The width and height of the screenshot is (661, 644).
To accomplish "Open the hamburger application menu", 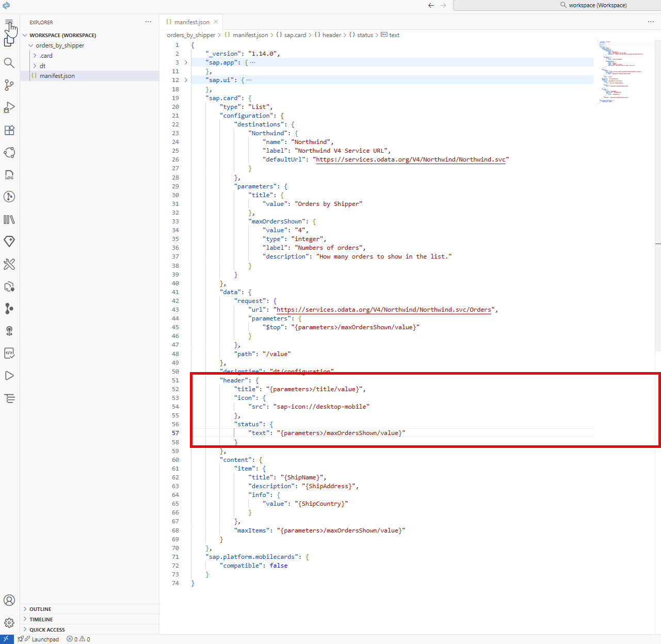I will [9, 22].
